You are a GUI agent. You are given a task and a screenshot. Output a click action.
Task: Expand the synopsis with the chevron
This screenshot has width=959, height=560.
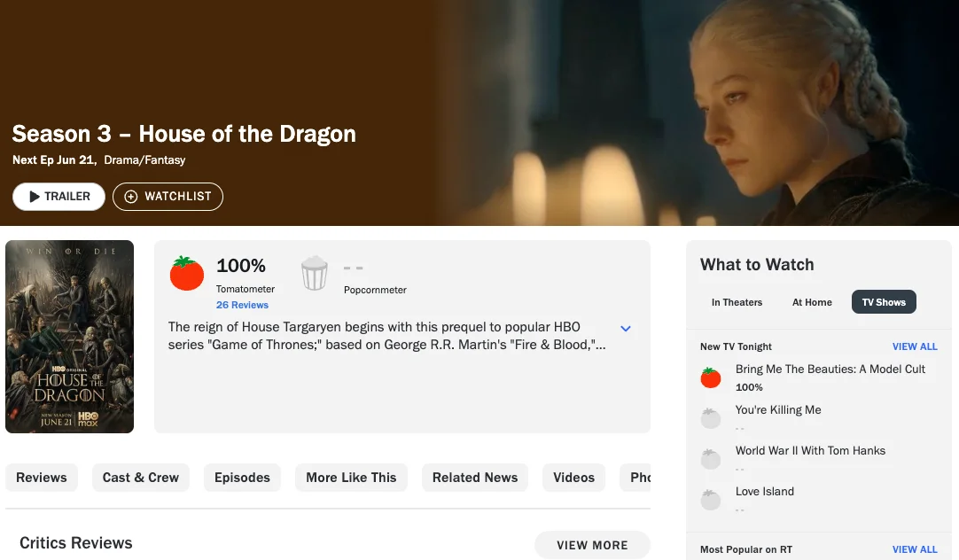point(626,329)
